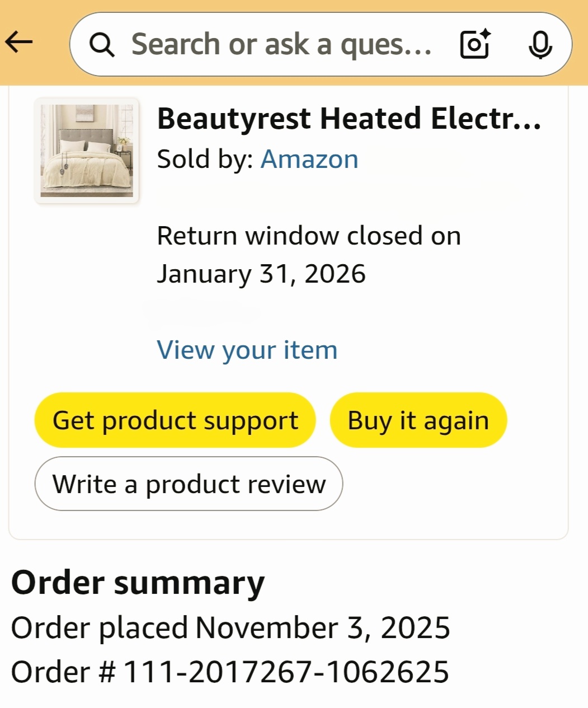Tap the 'Return window closed on' text
The width and height of the screenshot is (588, 708).
[x=309, y=236]
